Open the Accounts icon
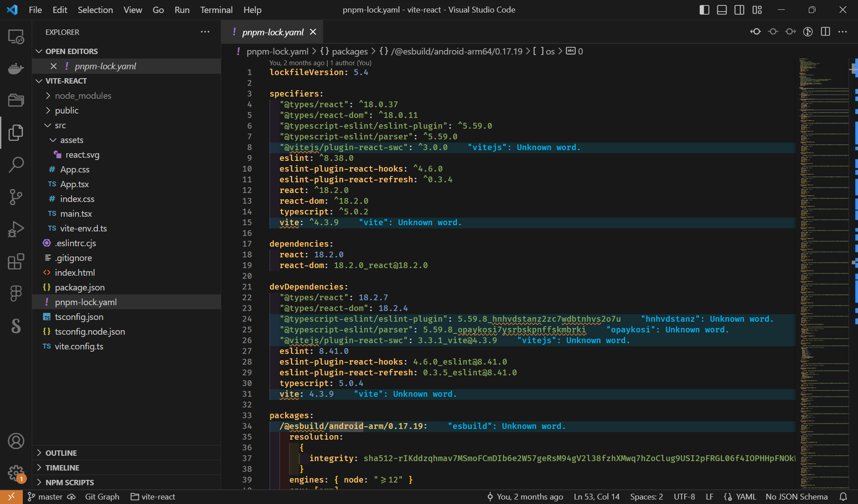The image size is (858, 504). 16,441
